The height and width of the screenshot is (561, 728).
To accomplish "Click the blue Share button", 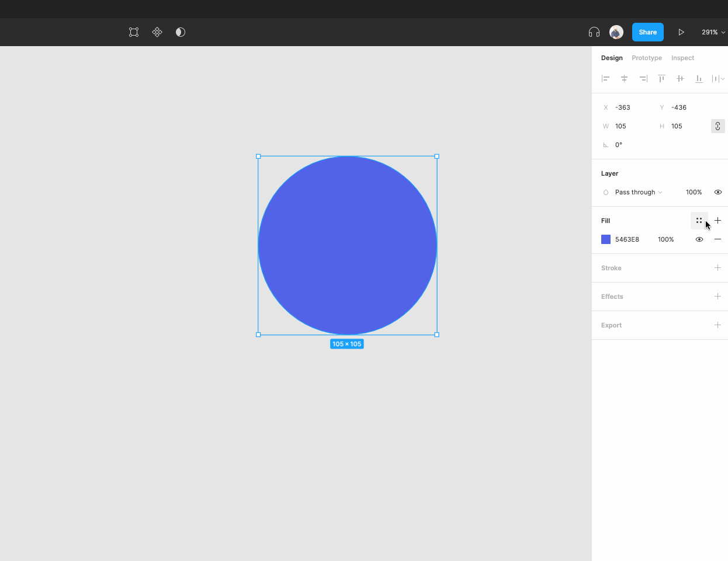I will pyautogui.click(x=648, y=32).
